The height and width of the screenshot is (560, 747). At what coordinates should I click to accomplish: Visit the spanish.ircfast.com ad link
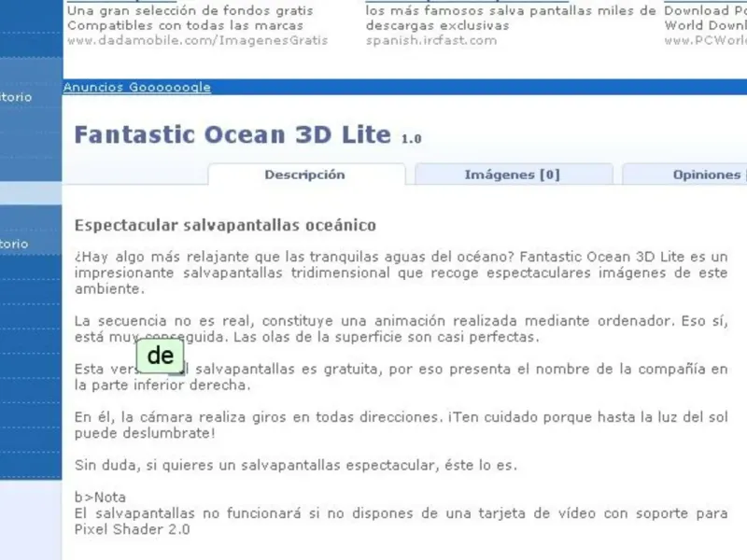pos(431,40)
